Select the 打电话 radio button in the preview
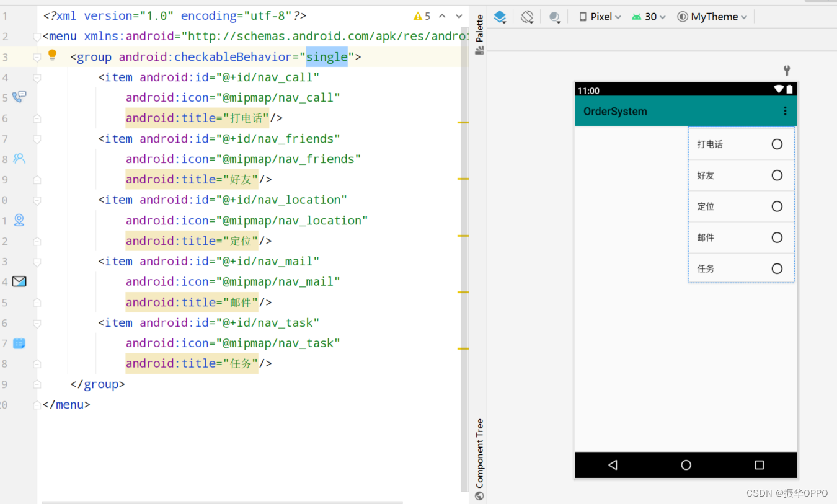This screenshot has height=504, width=837. coord(777,144)
